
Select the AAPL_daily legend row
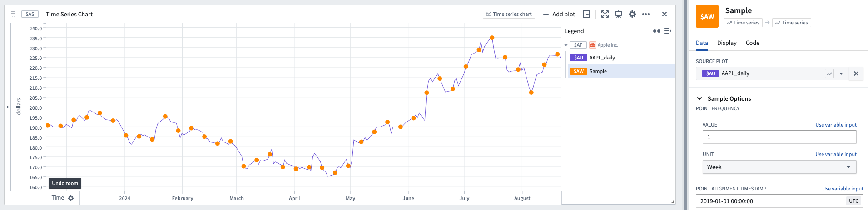click(x=621, y=58)
